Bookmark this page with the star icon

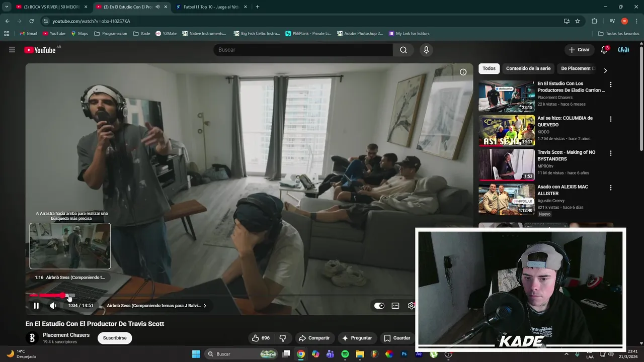pyautogui.click(x=578, y=21)
